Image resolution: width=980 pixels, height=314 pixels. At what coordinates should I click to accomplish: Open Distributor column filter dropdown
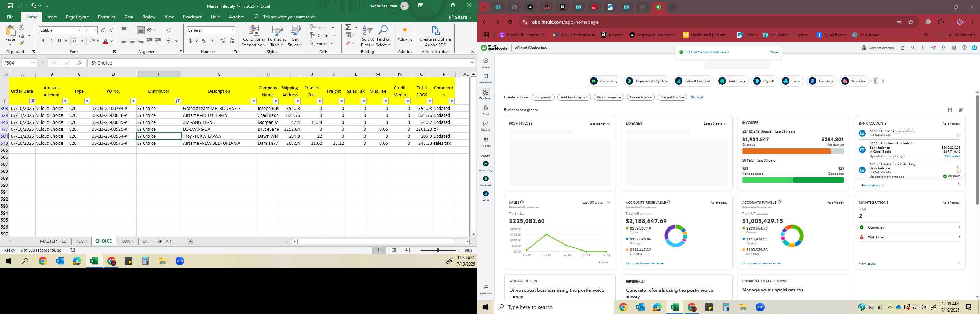click(178, 101)
